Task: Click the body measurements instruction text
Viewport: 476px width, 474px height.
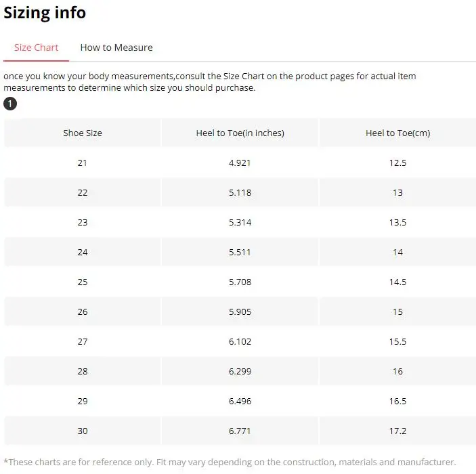Action: (x=210, y=82)
